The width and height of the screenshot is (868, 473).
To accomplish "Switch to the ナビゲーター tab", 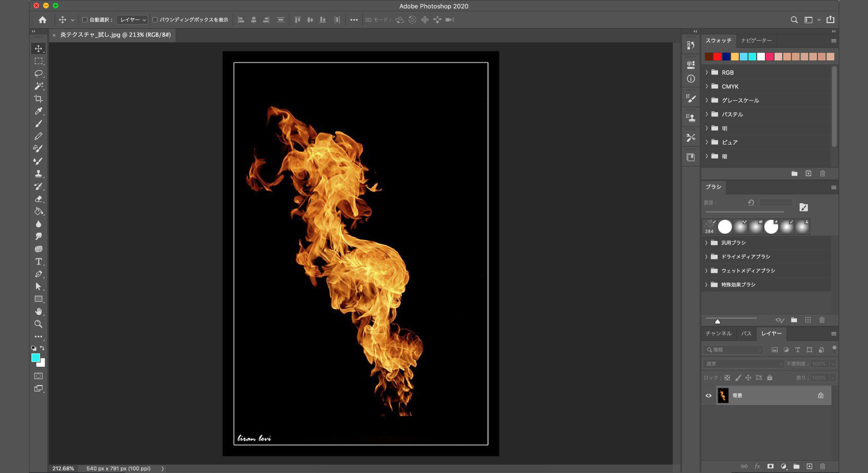I will click(x=756, y=40).
